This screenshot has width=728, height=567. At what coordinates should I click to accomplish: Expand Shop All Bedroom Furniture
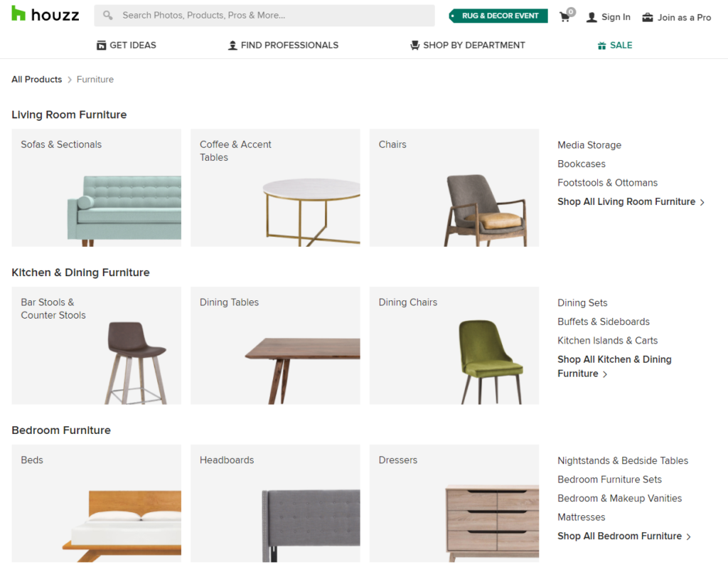623,536
